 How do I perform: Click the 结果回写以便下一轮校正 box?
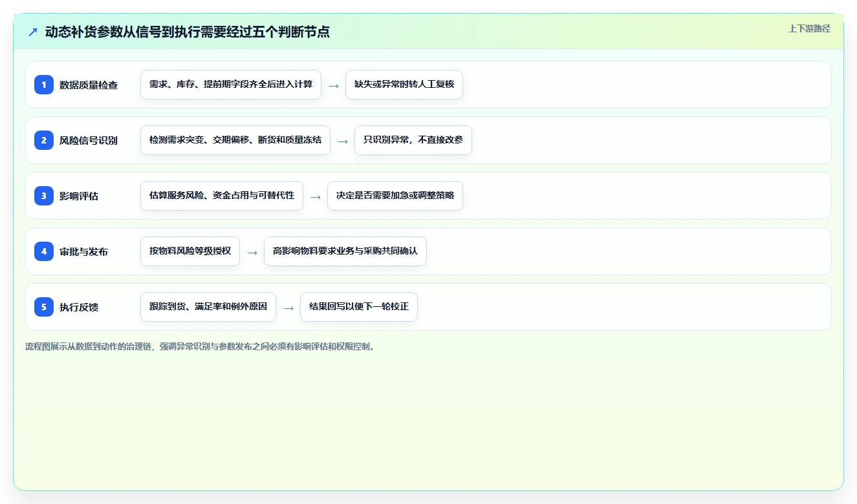pos(359,307)
